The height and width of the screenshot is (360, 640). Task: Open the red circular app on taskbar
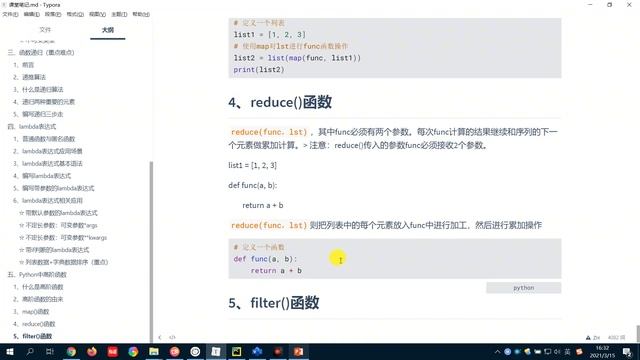[175, 351]
